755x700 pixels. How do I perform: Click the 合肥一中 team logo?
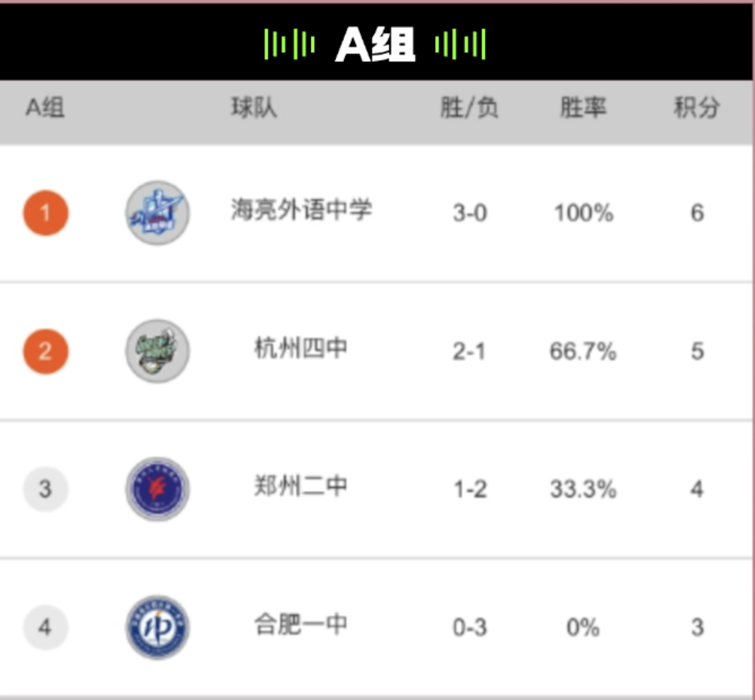click(158, 627)
